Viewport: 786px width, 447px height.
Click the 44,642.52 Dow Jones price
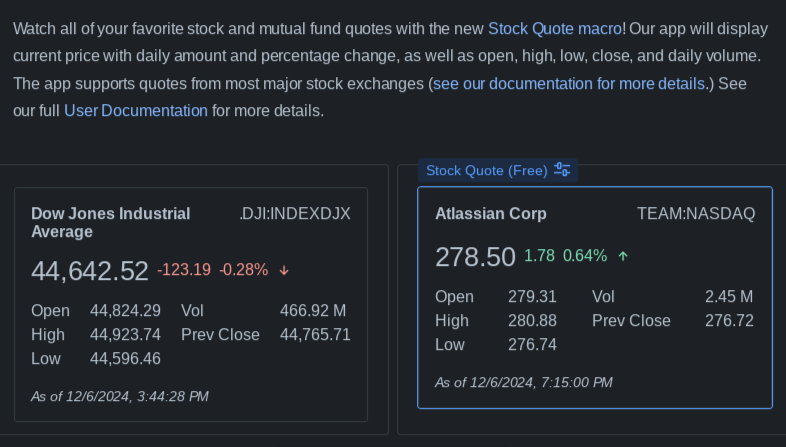[x=90, y=271]
